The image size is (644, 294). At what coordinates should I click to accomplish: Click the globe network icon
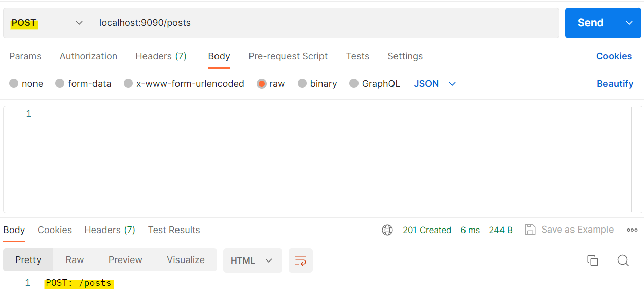click(x=387, y=230)
